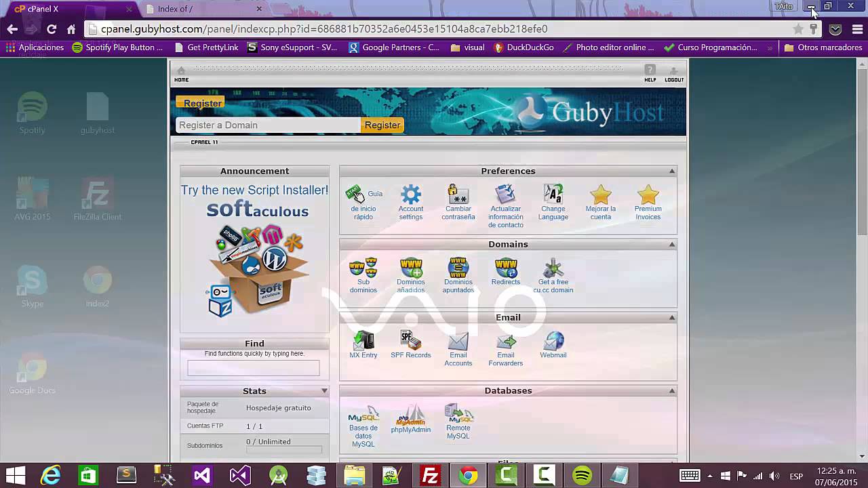
Task: Open Spotify from the taskbar
Action: click(582, 476)
